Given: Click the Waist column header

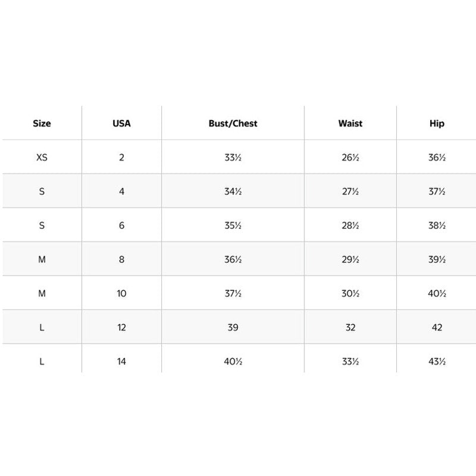Looking at the screenshot, I should 350,124.
